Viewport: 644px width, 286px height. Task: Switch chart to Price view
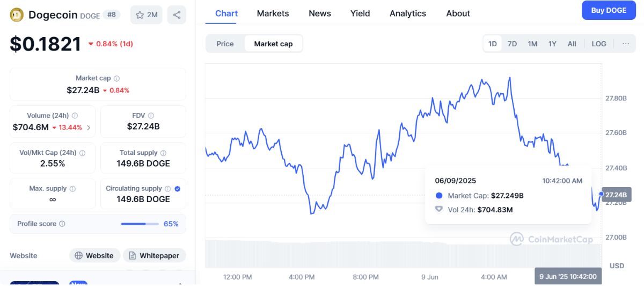pos(225,44)
